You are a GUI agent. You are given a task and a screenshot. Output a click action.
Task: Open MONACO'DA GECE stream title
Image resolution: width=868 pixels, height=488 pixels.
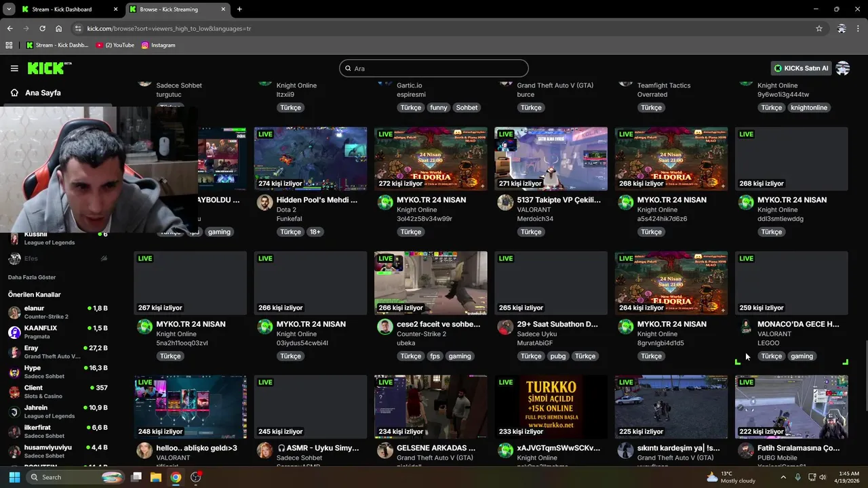(798, 324)
